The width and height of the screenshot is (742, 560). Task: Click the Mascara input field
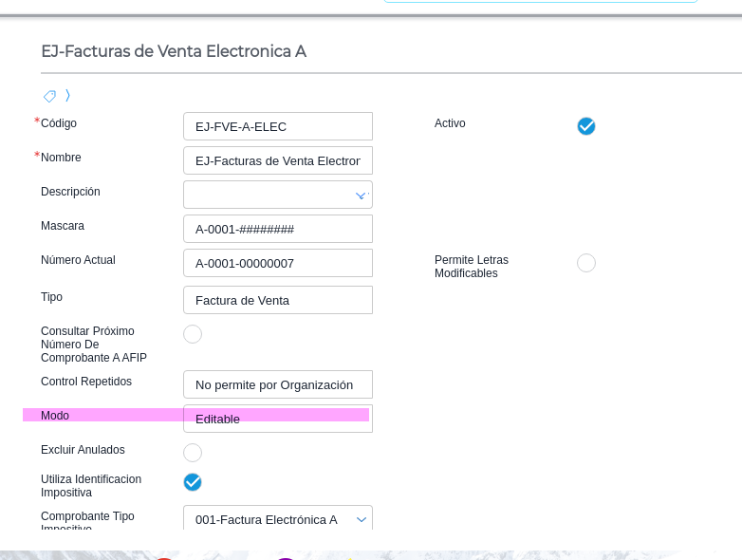coord(277,229)
